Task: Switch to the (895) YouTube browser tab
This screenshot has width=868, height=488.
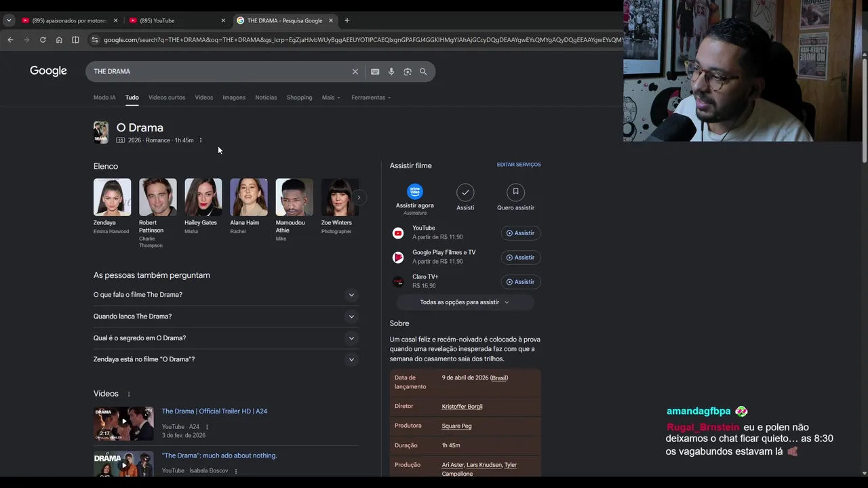Action: [175, 20]
